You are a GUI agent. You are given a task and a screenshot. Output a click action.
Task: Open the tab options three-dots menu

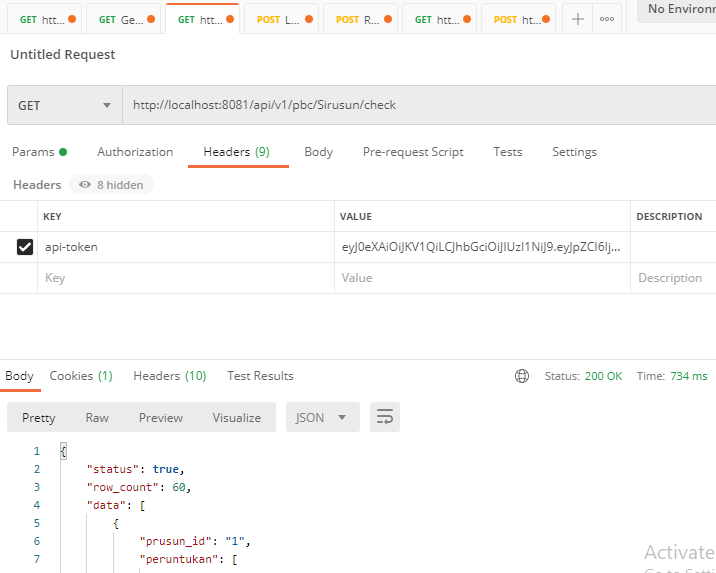coord(607,19)
